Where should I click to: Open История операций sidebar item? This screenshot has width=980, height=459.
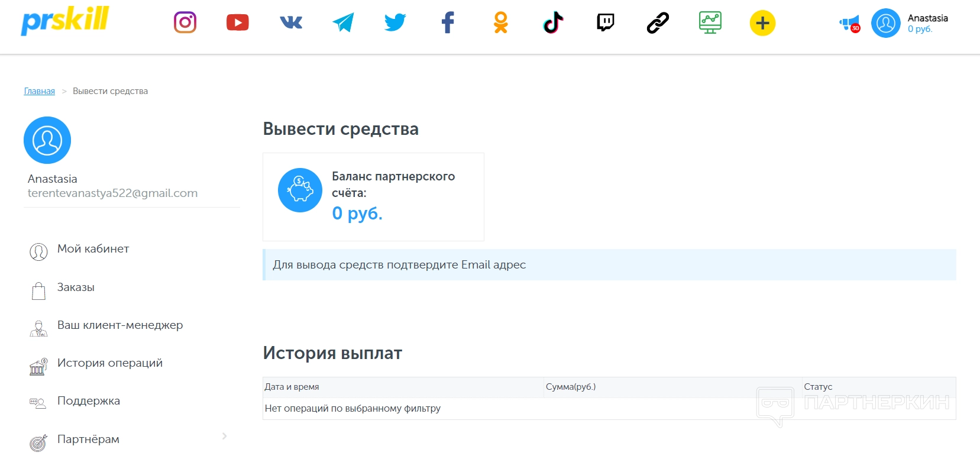point(109,363)
